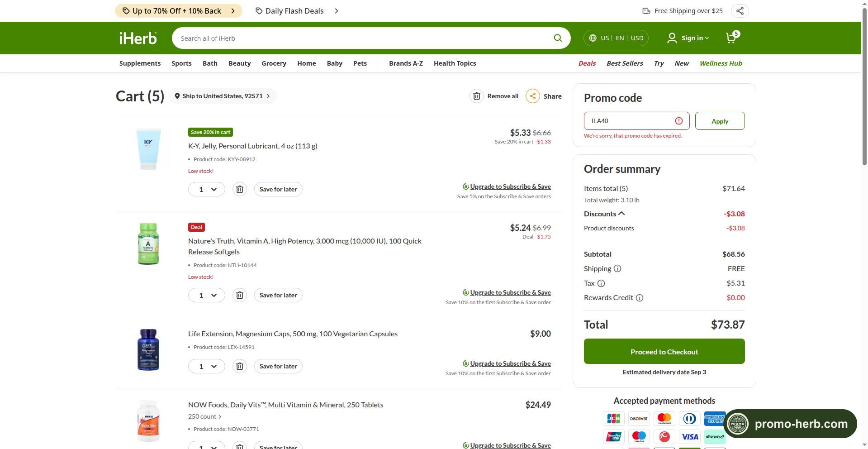The image size is (868, 449).
Task: Open quantity dropdown for Magnesium Caps
Action: [x=207, y=366]
